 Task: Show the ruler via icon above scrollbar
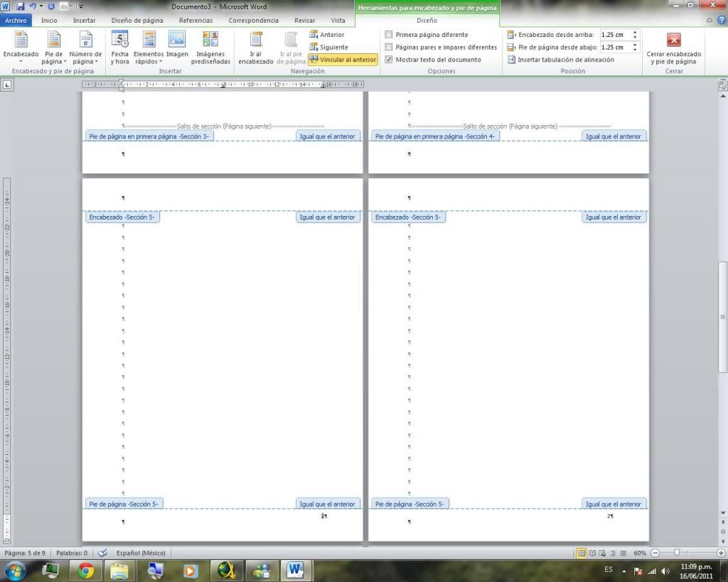[x=722, y=85]
